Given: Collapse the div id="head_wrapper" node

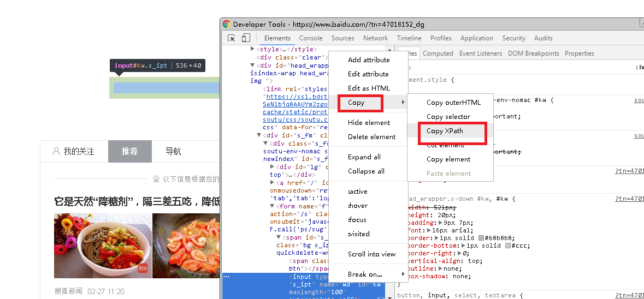Looking at the screenshot, I should (252, 65).
